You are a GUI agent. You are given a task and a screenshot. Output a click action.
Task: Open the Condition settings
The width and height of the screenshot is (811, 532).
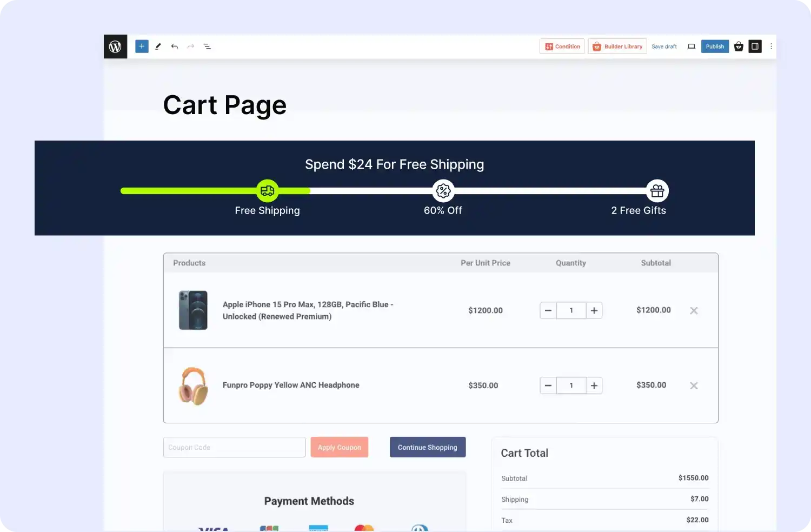point(562,46)
